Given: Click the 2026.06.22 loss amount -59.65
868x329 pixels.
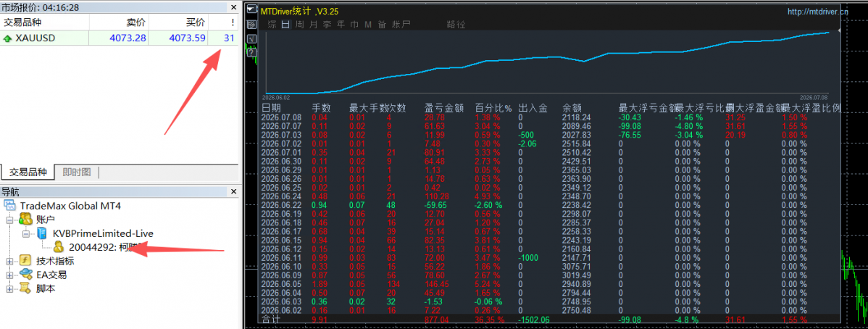Looking at the screenshot, I should pyautogui.click(x=435, y=204).
